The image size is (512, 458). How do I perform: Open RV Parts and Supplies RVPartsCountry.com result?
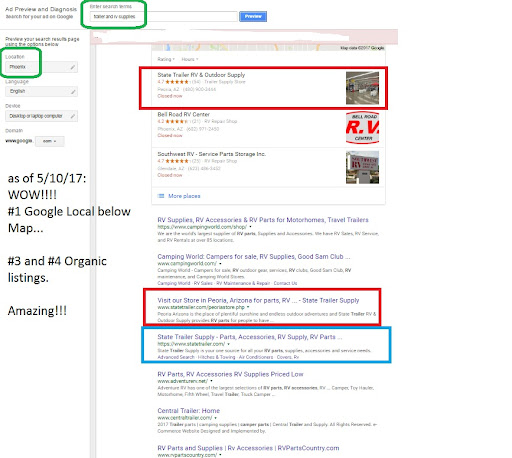(x=248, y=448)
